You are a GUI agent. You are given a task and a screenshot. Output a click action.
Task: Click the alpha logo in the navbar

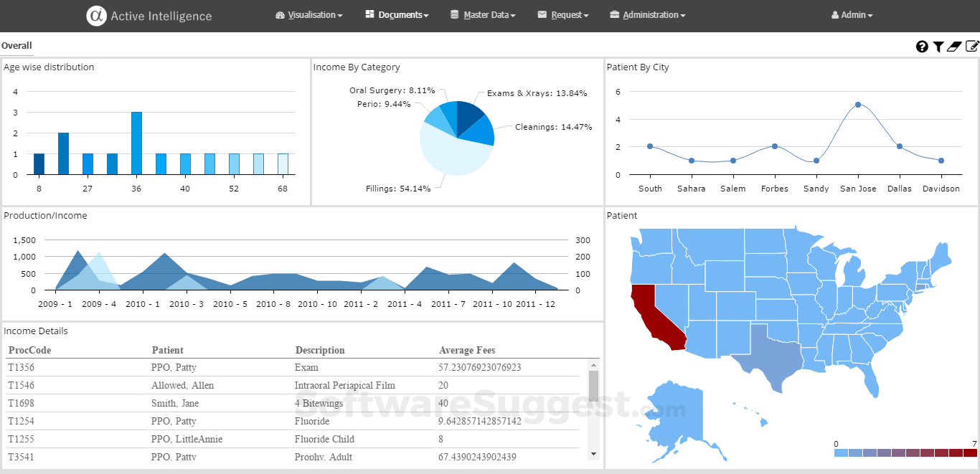coord(96,15)
